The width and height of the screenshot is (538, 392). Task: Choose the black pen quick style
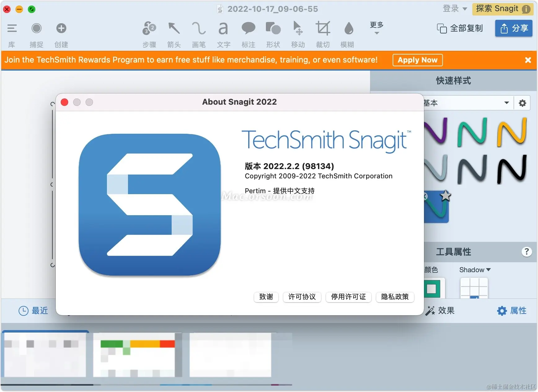[512, 170]
